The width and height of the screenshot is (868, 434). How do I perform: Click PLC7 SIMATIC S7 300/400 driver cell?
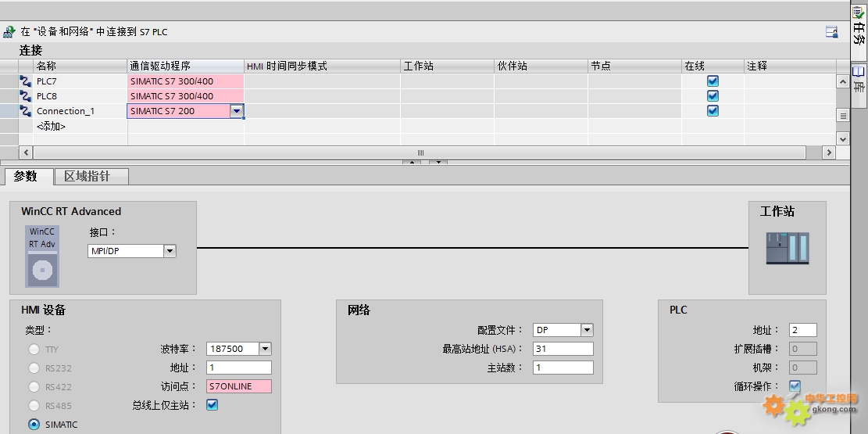(185, 81)
